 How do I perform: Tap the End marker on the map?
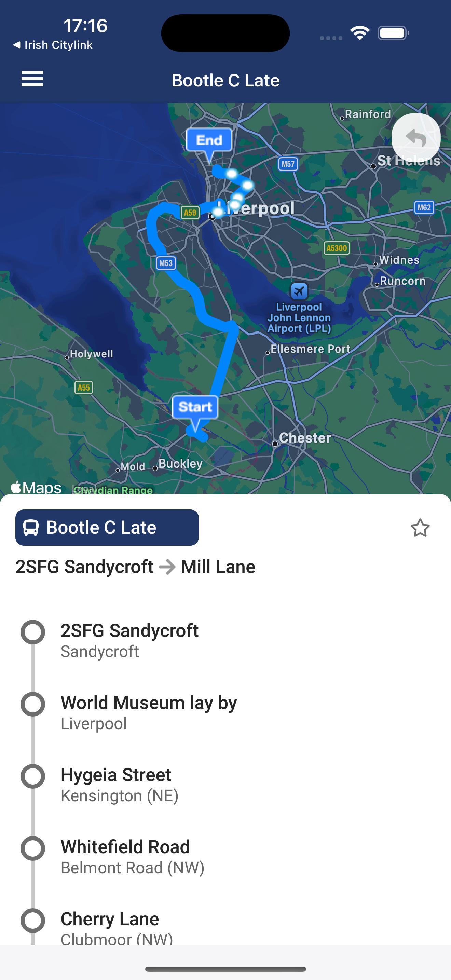pos(209,141)
